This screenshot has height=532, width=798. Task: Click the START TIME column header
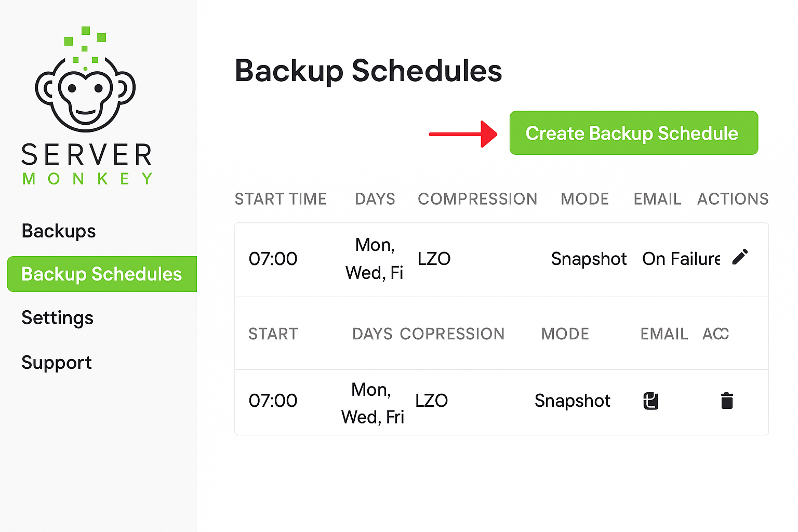coord(281,199)
